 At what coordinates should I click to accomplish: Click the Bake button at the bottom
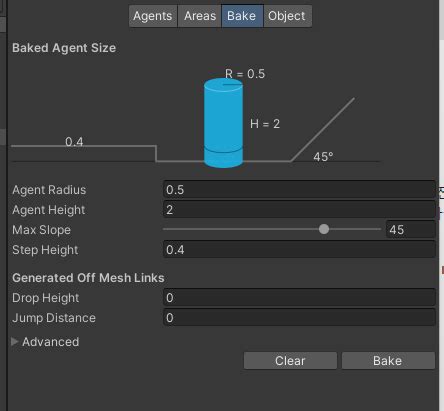[x=388, y=361]
